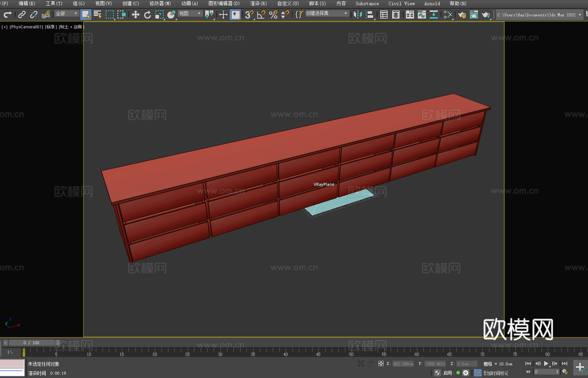Click the Set Key plus button
The height and width of the screenshot is (378, 588).
580,368
